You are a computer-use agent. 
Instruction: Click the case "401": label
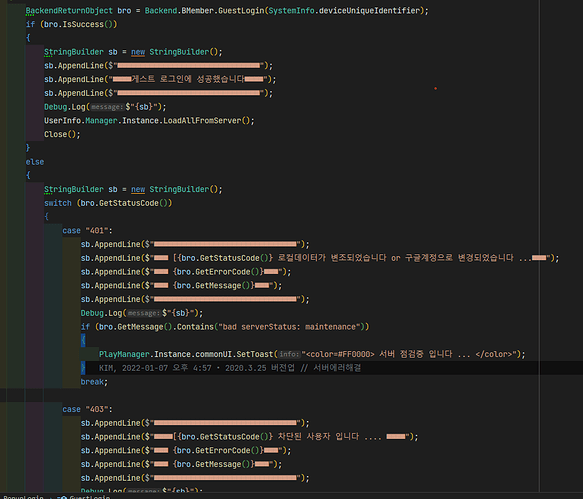pos(87,231)
